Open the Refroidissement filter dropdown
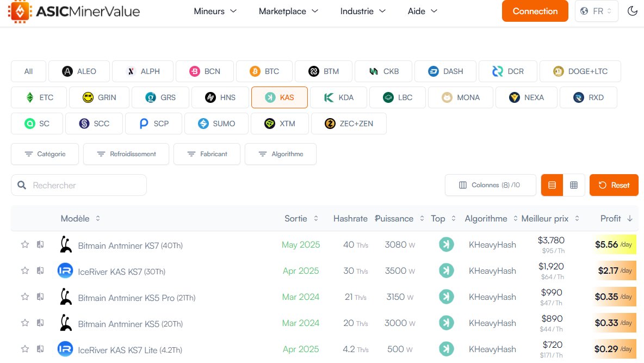 126,154
